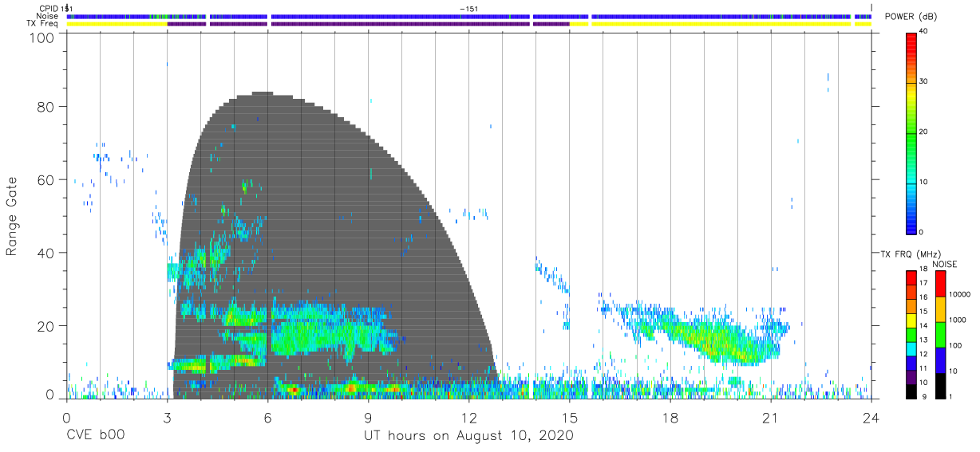Pick the blue swatch in NOISE legend
The height and width of the screenshot is (452, 980).
point(940,360)
